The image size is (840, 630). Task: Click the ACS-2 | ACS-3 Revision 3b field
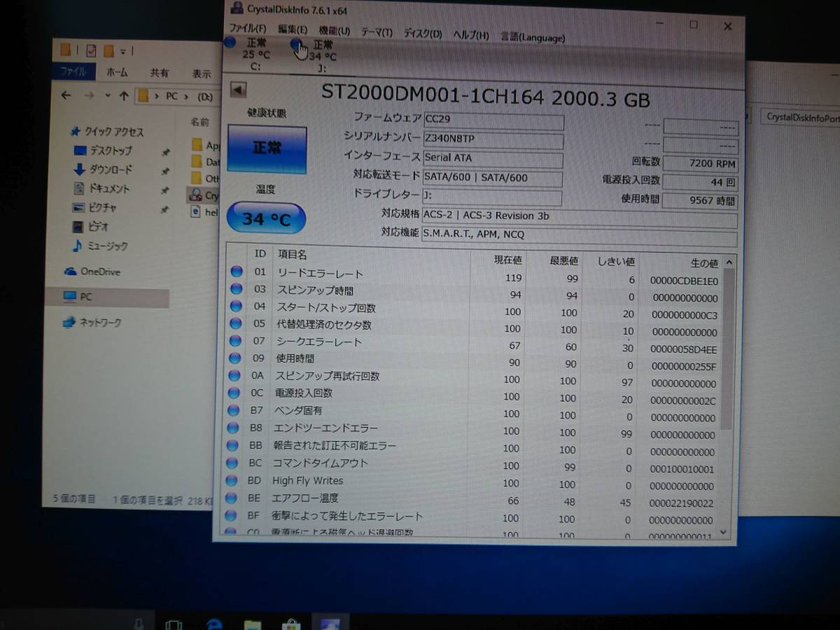click(580, 218)
